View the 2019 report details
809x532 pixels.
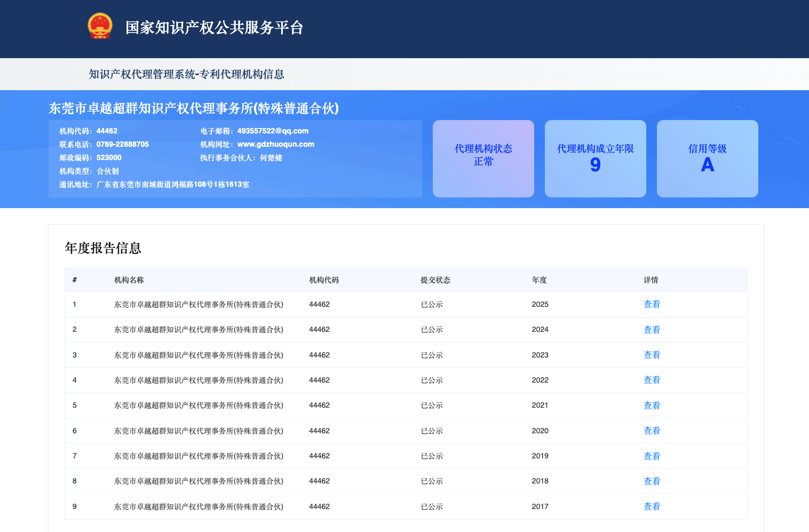click(652, 456)
